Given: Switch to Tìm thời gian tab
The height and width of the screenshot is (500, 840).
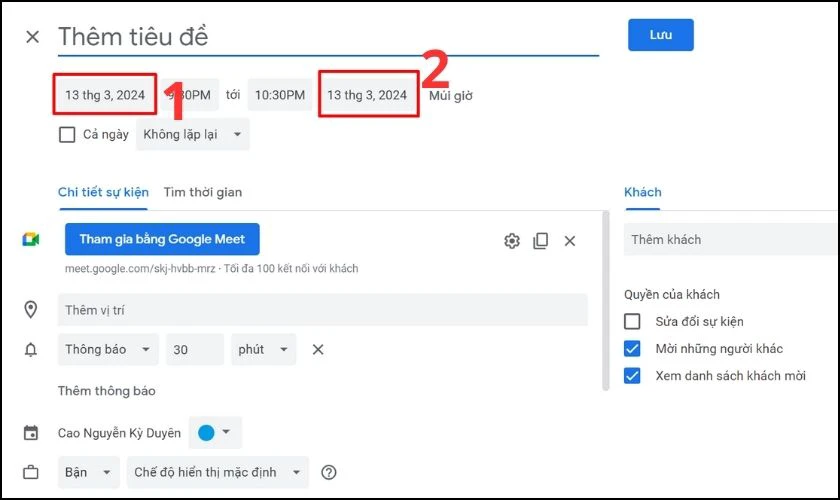Looking at the screenshot, I should click(203, 192).
